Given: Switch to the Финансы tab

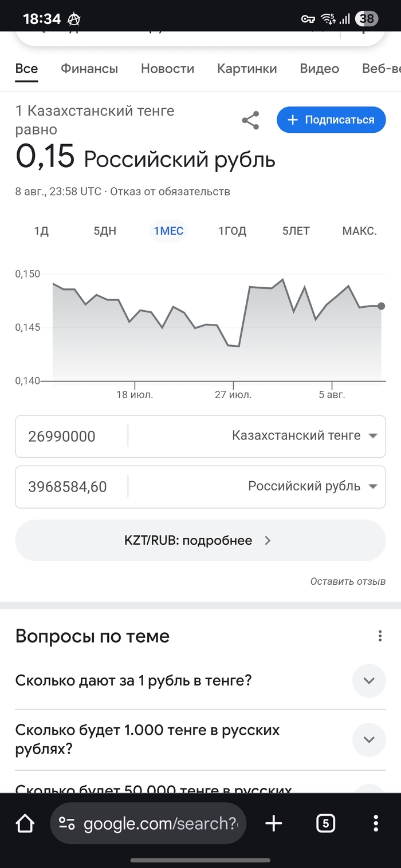Looking at the screenshot, I should 89,69.
